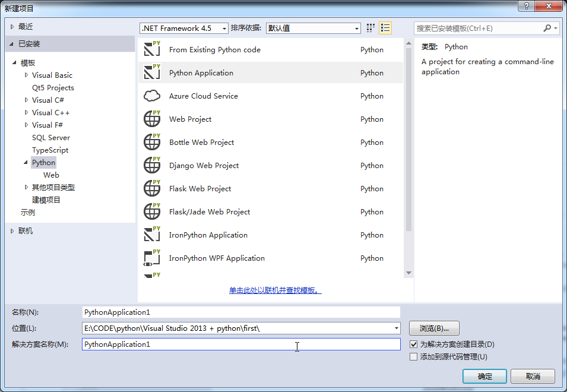Open the .NET Framework 4.5 dropdown
The height and width of the screenshot is (392, 567).
tap(223, 27)
